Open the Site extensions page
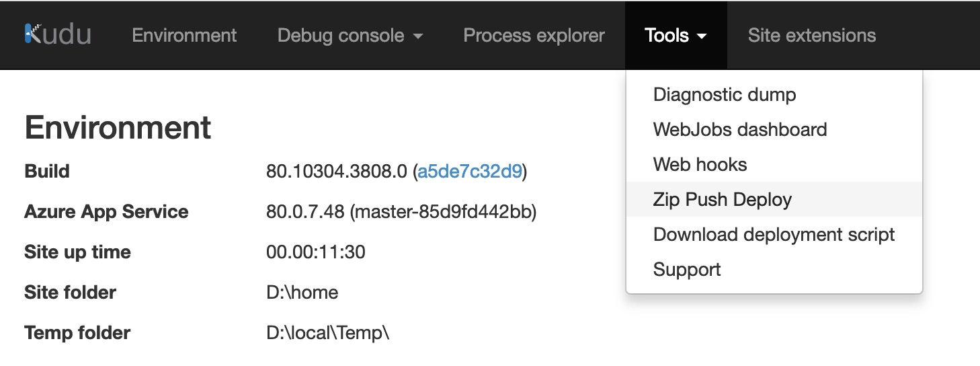This screenshot has height=366, width=980. click(x=811, y=35)
